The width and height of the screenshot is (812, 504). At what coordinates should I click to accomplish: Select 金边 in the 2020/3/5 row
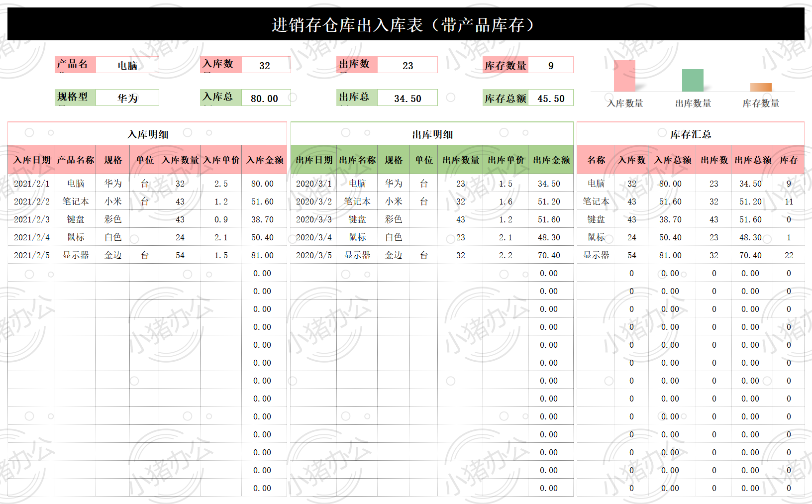coord(394,255)
